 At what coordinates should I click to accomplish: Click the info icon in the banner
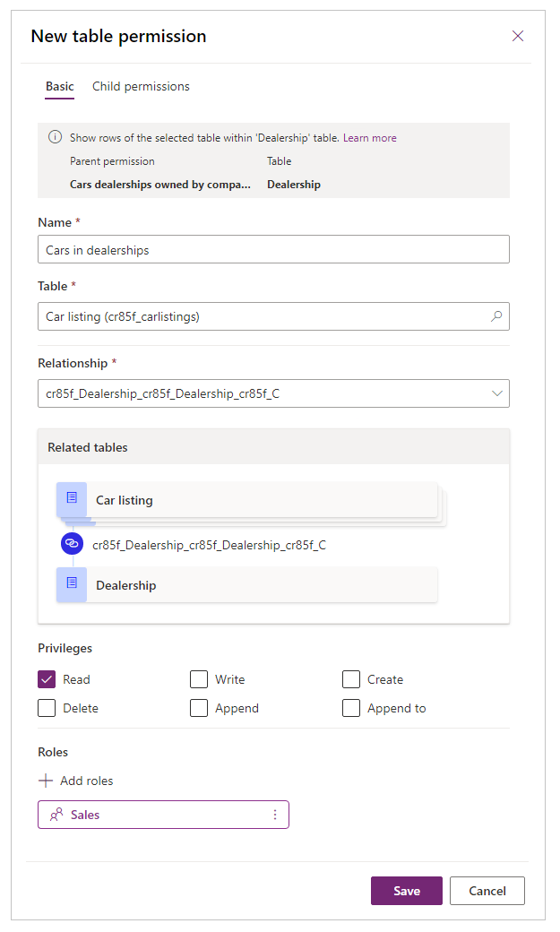coord(55,137)
